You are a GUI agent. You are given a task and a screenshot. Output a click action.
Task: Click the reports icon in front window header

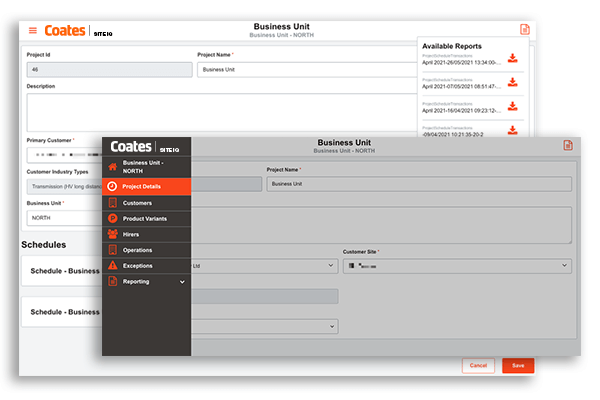568,145
